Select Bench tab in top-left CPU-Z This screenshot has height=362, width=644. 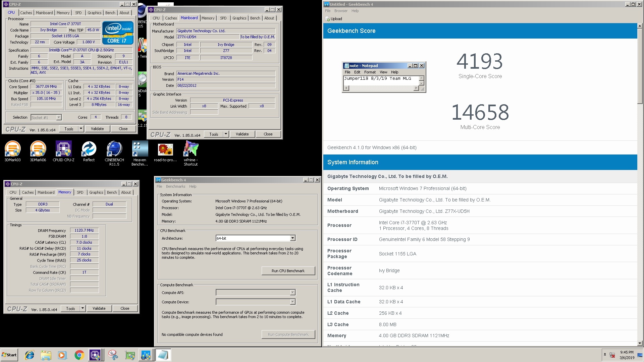(x=110, y=13)
